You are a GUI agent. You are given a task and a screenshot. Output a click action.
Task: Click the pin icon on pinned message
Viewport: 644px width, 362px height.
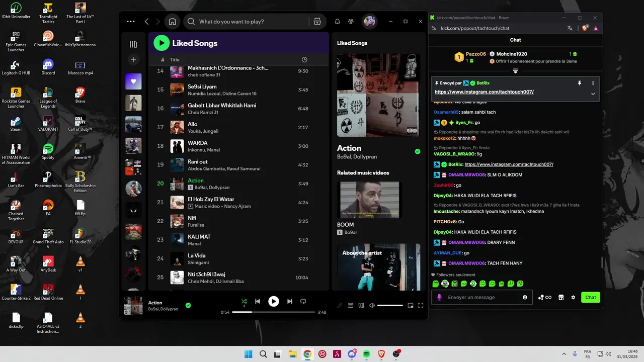580,83
